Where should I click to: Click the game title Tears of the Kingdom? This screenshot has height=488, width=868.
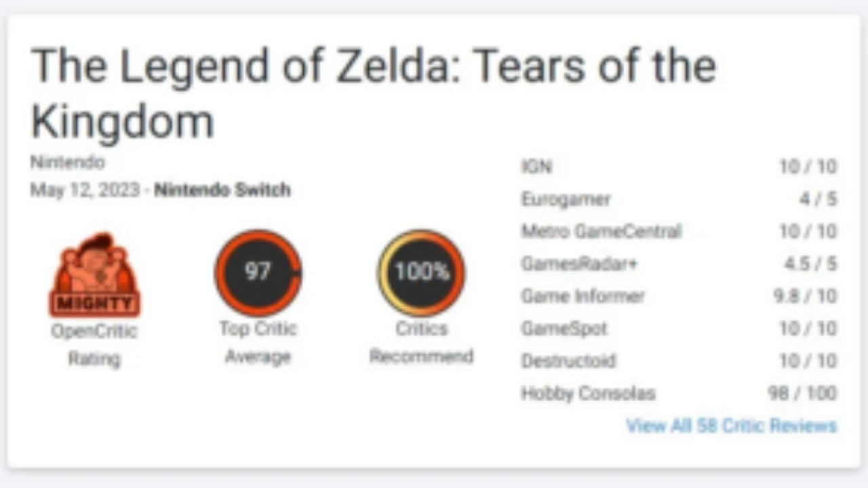click(x=373, y=94)
